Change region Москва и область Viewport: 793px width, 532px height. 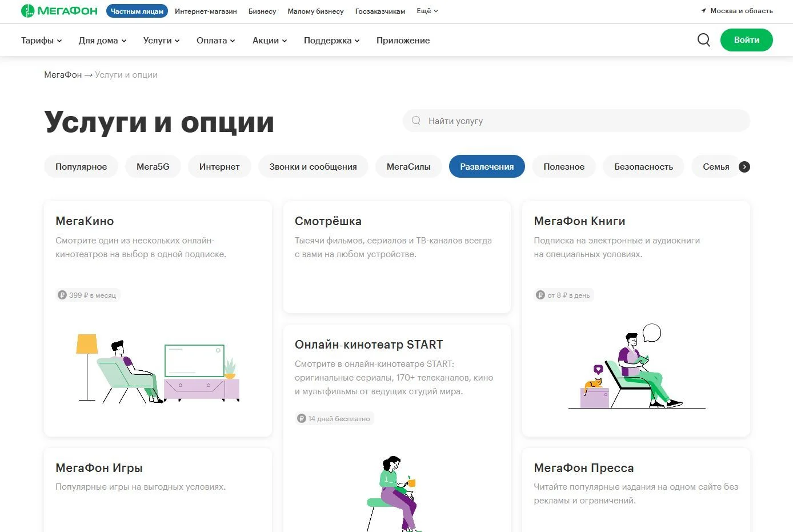click(x=741, y=11)
